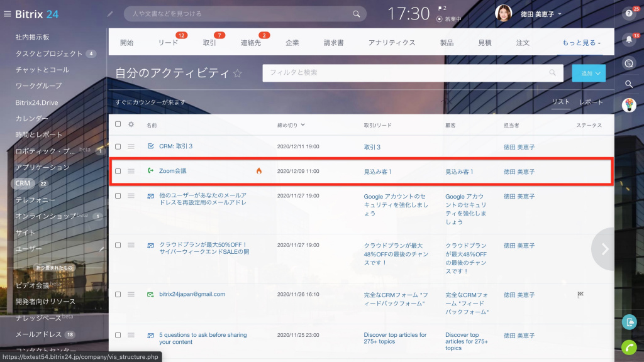The height and width of the screenshot is (362, 644).
Task: Check the box for the Zoom会議 row
Action: click(x=118, y=171)
